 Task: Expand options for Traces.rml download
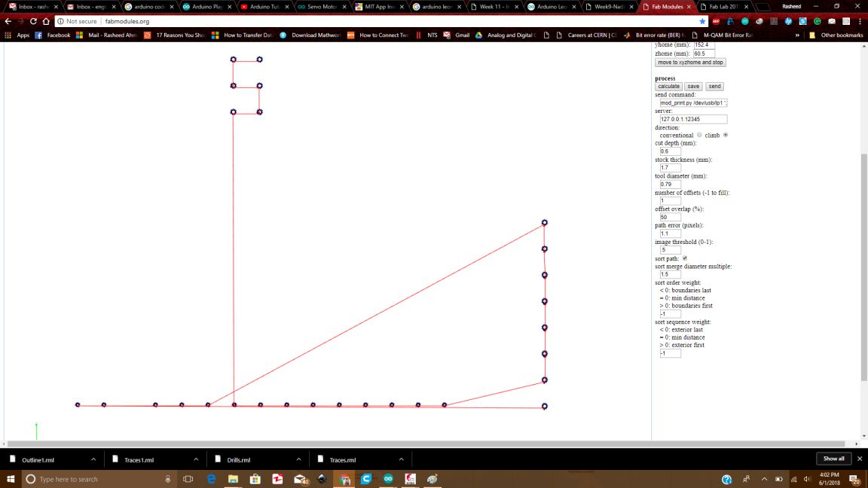[x=402, y=459]
